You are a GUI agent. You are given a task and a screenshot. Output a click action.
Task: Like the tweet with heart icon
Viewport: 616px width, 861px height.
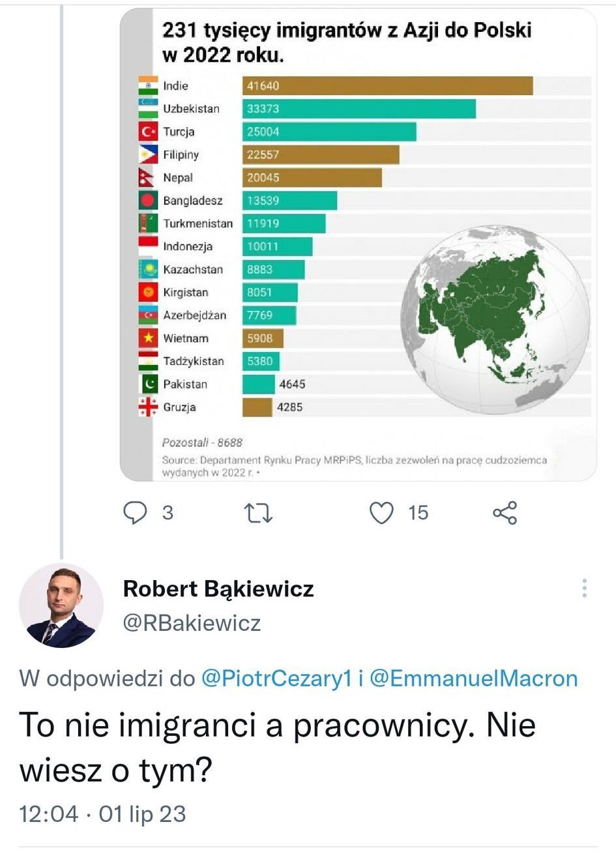(381, 513)
